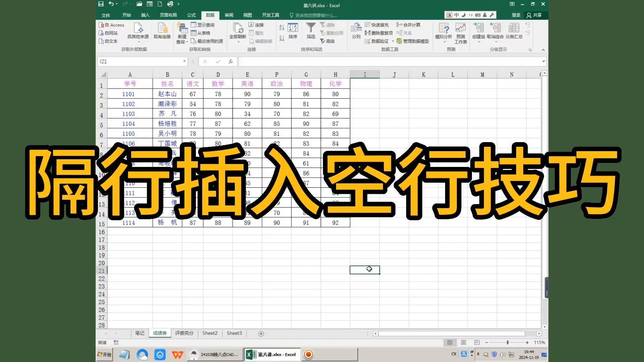Click the Windows 开始 Start button
Screen dimensions: 644x362
pyautogui.click(x=105, y=354)
